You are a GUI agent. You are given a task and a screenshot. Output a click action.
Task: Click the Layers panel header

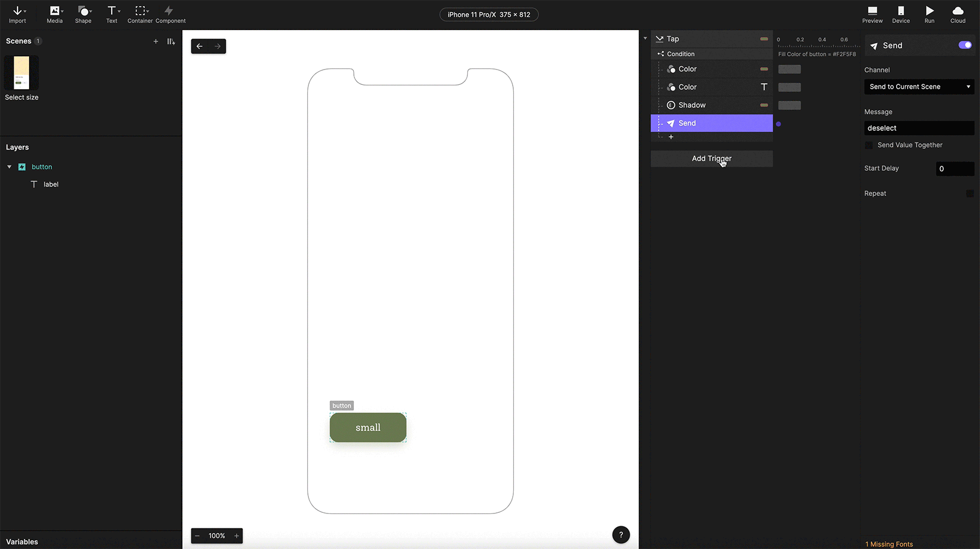tap(18, 147)
